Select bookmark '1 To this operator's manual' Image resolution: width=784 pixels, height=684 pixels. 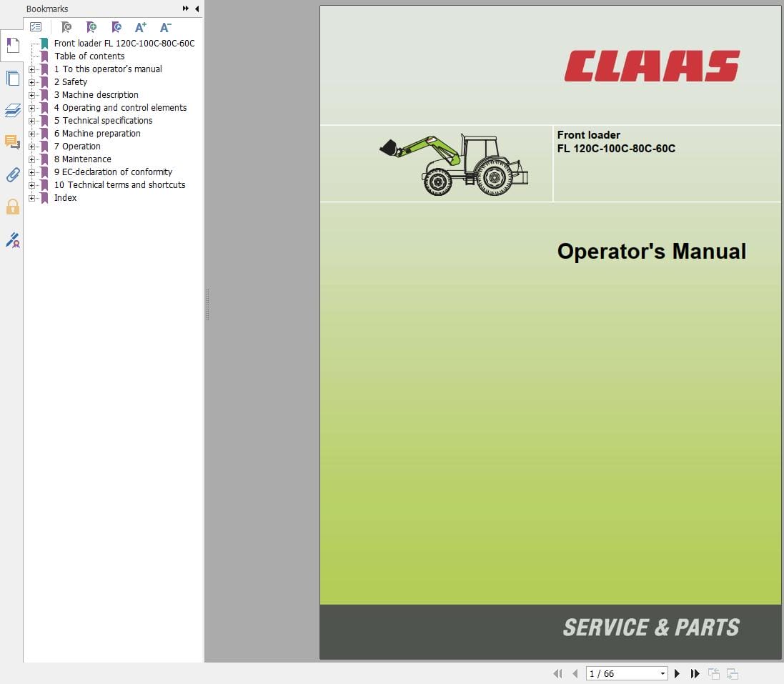point(108,69)
